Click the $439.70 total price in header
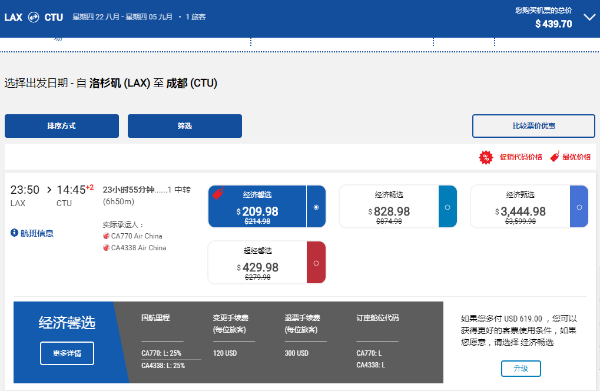600x391 pixels. pyautogui.click(x=554, y=24)
